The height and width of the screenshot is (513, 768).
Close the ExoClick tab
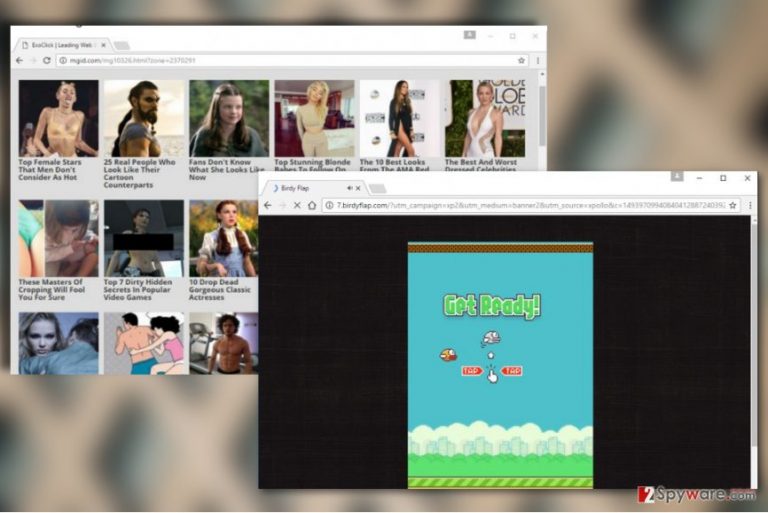103,45
